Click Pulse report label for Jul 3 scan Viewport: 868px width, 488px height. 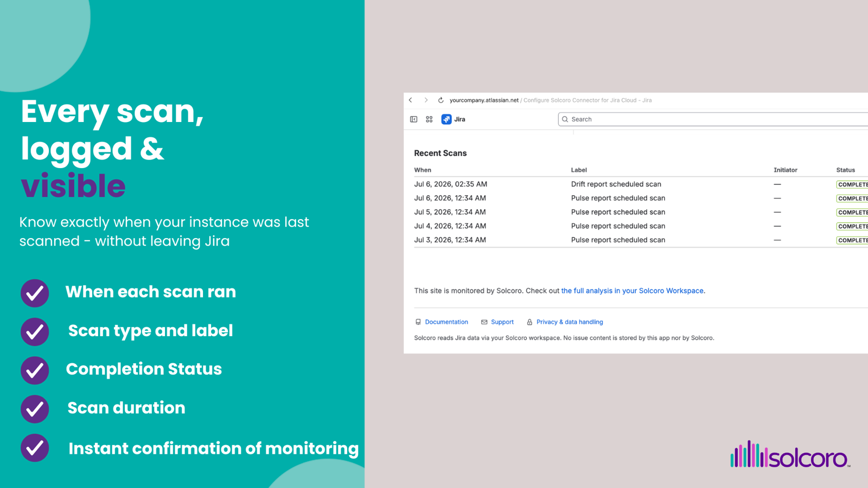coord(618,240)
